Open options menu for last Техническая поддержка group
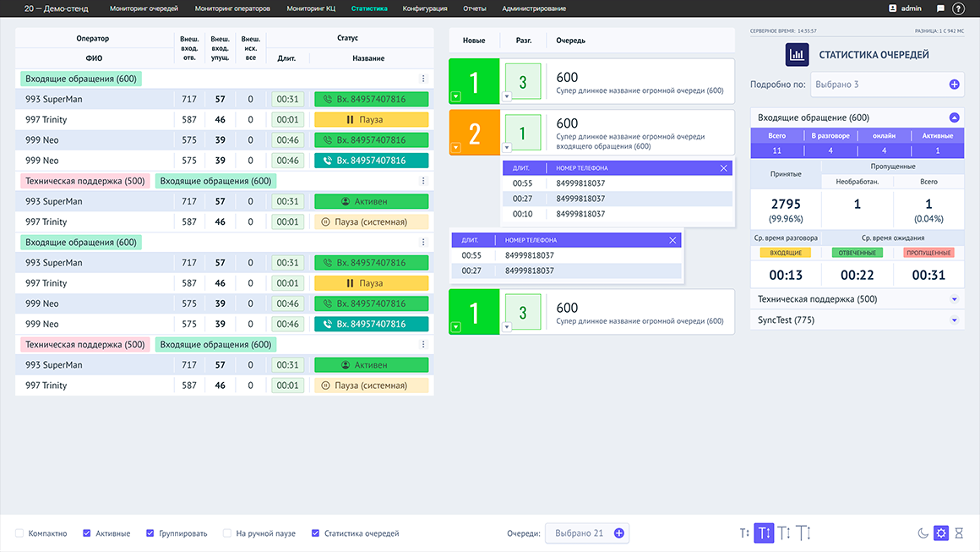980x552 pixels. [423, 344]
